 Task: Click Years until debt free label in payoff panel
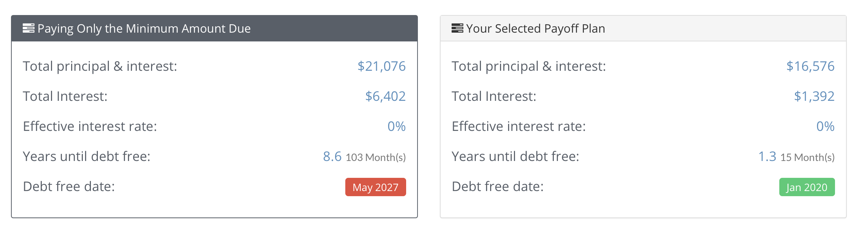pyautogui.click(x=515, y=157)
